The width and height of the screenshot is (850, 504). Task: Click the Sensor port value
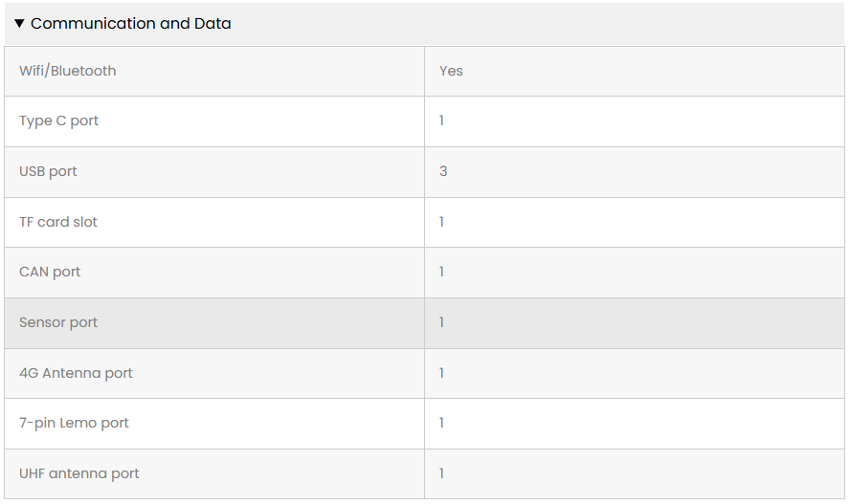tap(442, 323)
